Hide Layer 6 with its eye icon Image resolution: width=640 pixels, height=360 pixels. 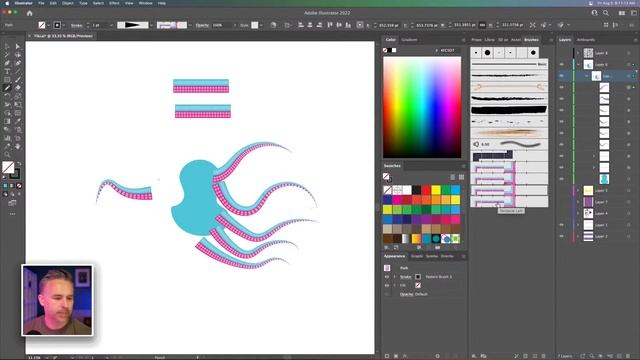pos(562,64)
